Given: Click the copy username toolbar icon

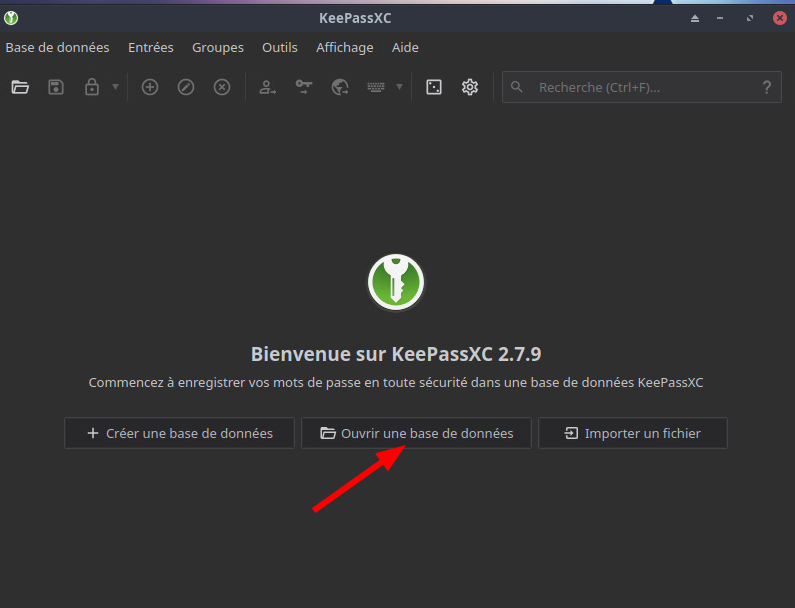Looking at the screenshot, I should tap(267, 87).
